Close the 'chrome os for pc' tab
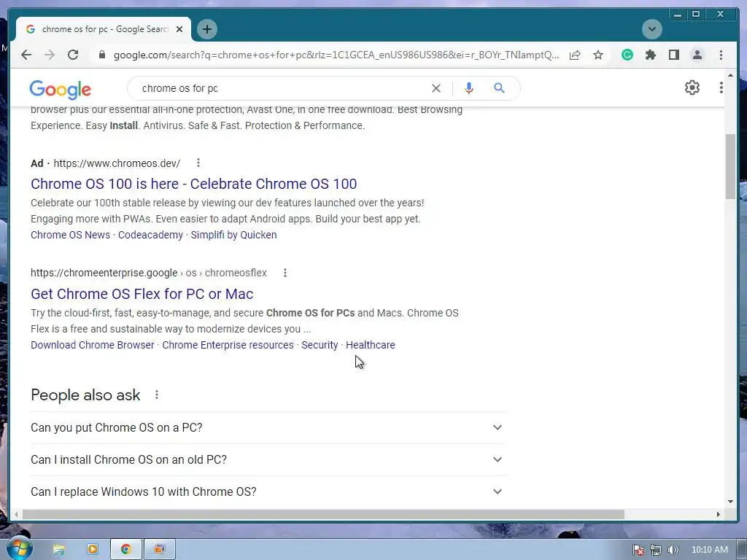The image size is (747, 560). [179, 29]
